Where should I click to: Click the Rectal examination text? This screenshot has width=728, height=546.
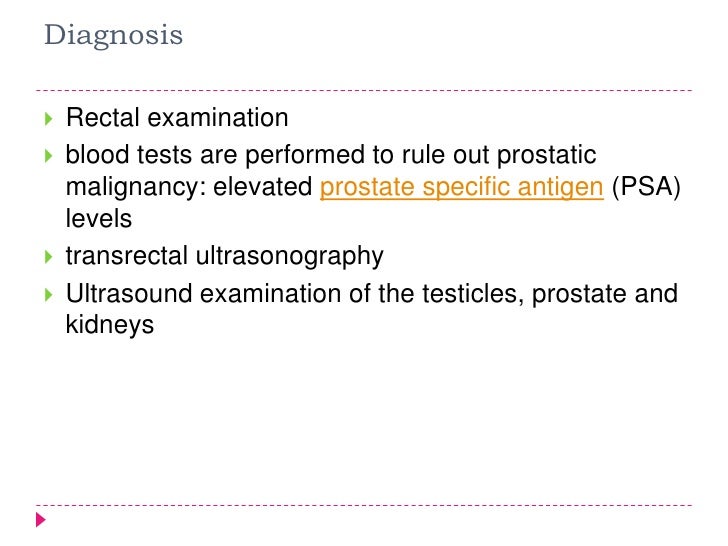pyautogui.click(x=177, y=119)
